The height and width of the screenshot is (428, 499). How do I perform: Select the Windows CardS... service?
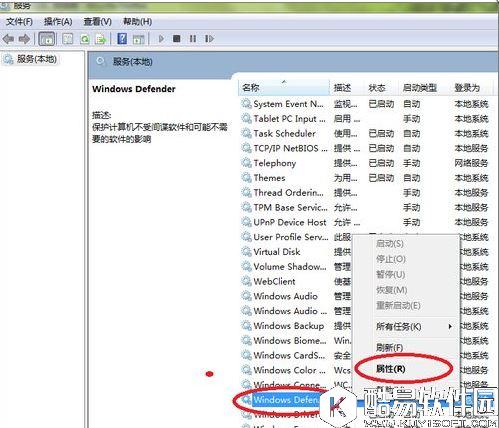(289, 355)
